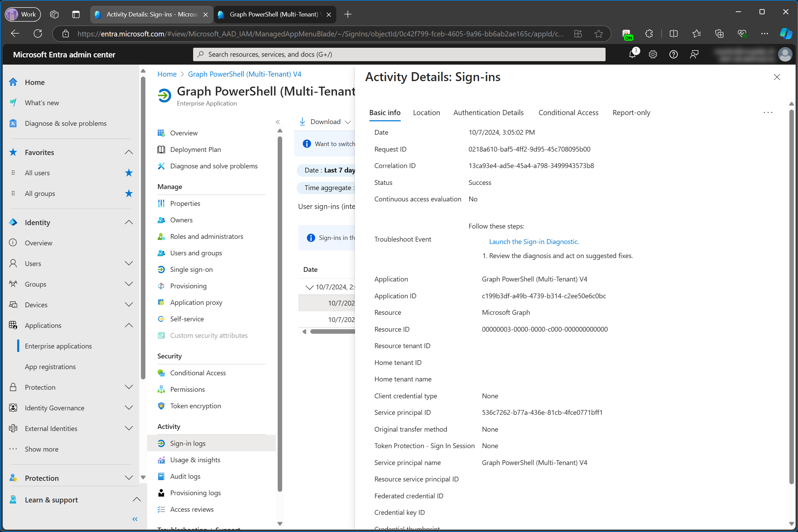The image size is (798, 532).
Task: Unfavorite All users star
Action: (x=129, y=173)
